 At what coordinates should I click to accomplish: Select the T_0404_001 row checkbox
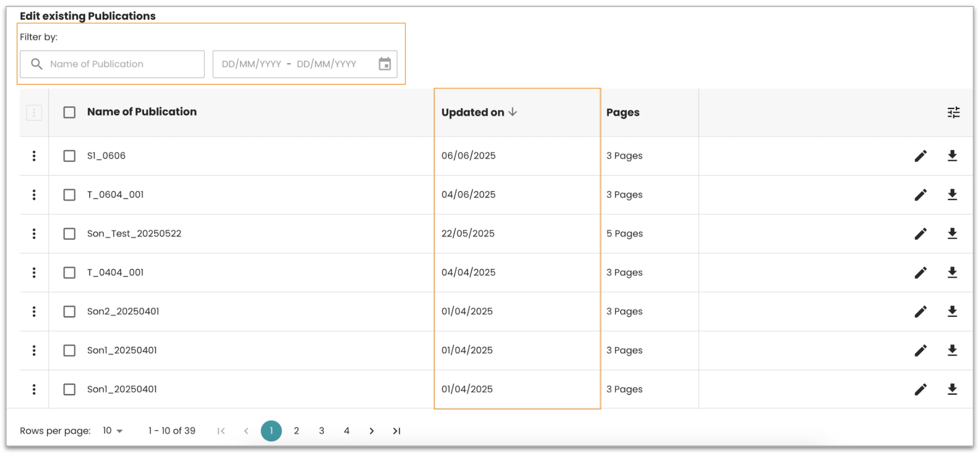[70, 273]
